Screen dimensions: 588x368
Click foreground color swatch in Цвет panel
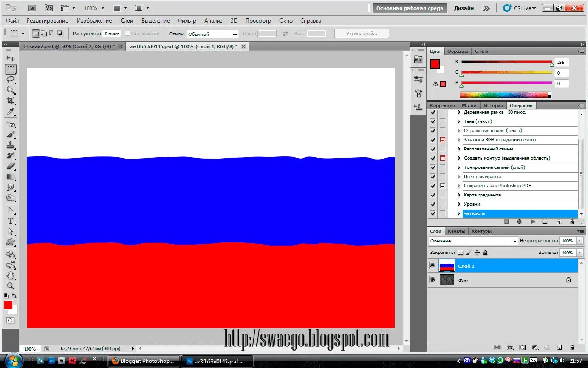pyautogui.click(x=435, y=64)
